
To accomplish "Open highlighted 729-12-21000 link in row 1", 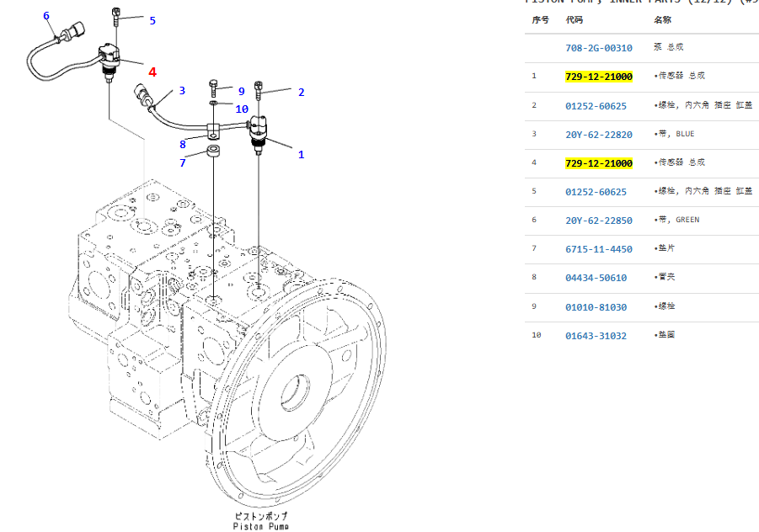I will pos(599,77).
